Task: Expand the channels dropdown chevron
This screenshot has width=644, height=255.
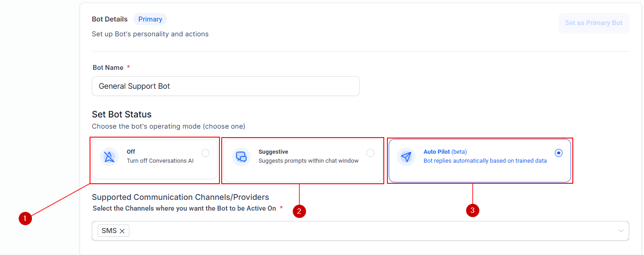Action: pyautogui.click(x=621, y=231)
